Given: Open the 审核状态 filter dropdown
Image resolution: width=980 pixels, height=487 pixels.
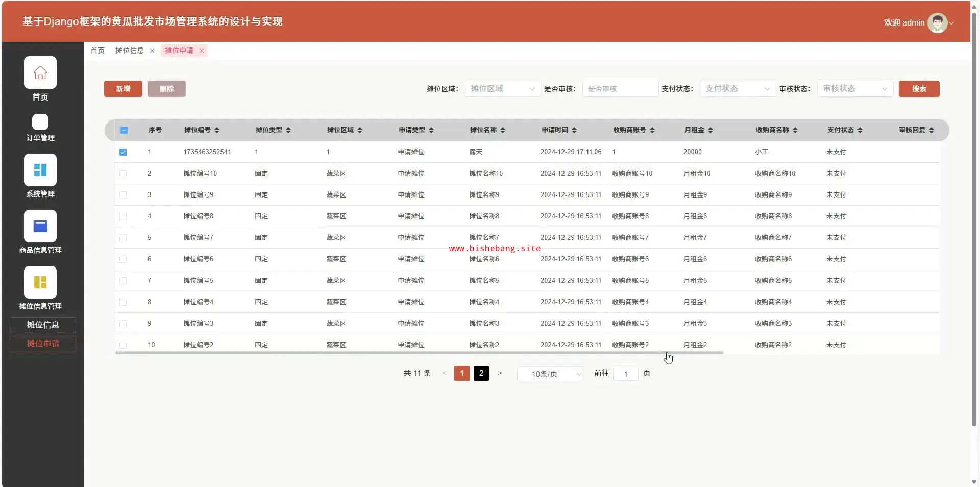Looking at the screenshot, I should pyautogui.click(x=855, y=89).
